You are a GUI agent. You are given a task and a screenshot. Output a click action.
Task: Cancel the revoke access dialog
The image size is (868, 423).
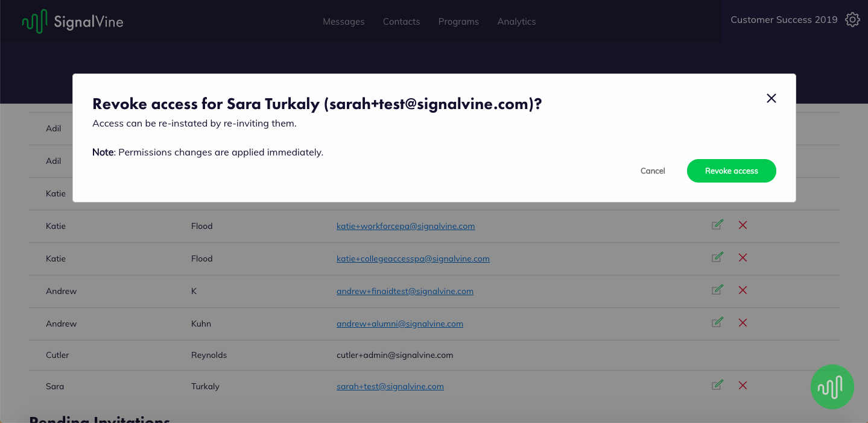653,171
